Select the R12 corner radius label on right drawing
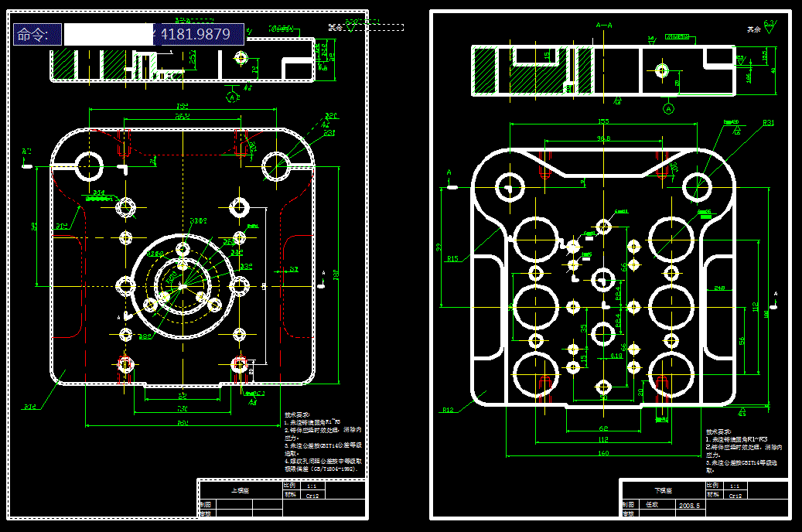This screenshot has width=802, height=532. pyautogui.click(x=448, y=410)
